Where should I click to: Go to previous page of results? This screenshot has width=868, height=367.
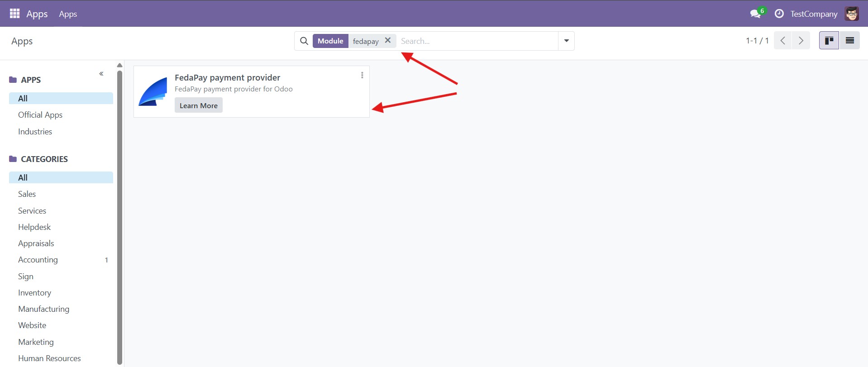[x=783, y=41]
